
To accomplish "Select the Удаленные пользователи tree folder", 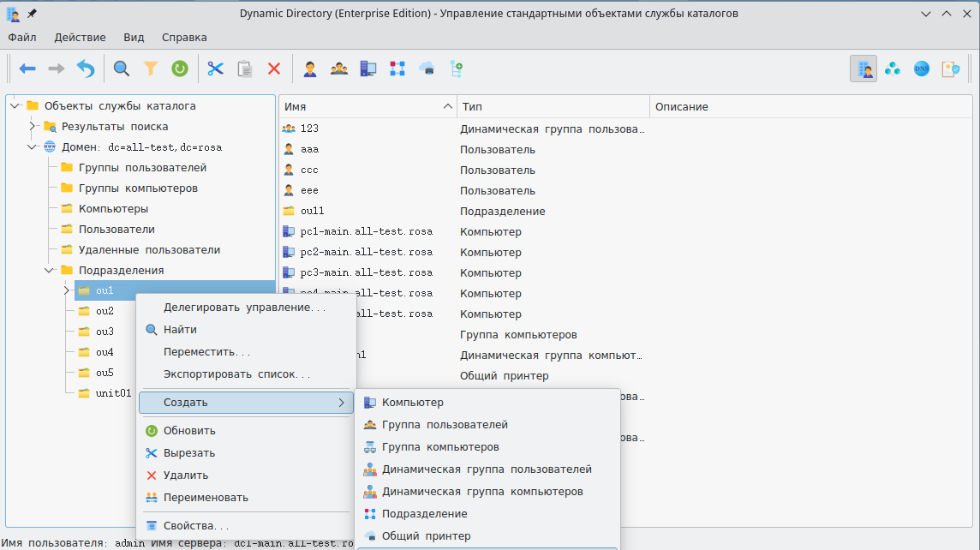I will click(x=149, y=250).
